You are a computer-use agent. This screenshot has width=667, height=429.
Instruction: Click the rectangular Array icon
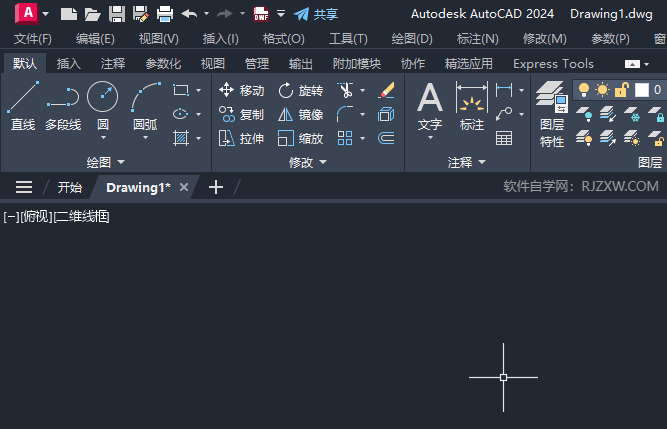point(345,138)
